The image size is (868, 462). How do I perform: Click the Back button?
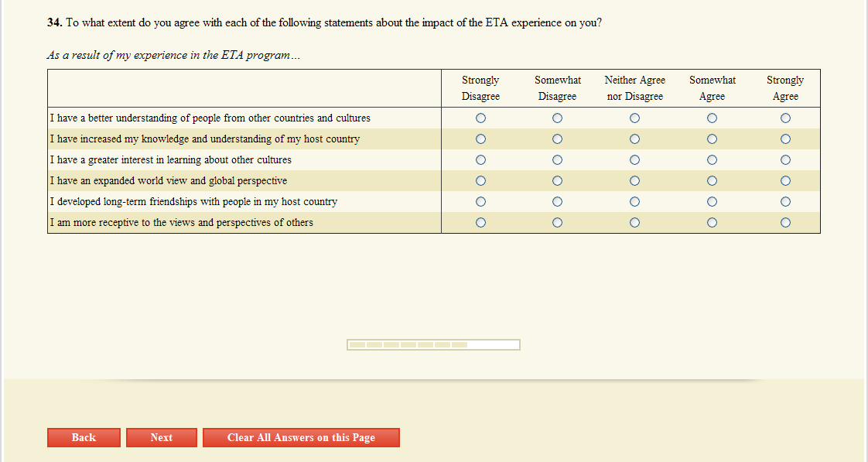coord(84,437)
